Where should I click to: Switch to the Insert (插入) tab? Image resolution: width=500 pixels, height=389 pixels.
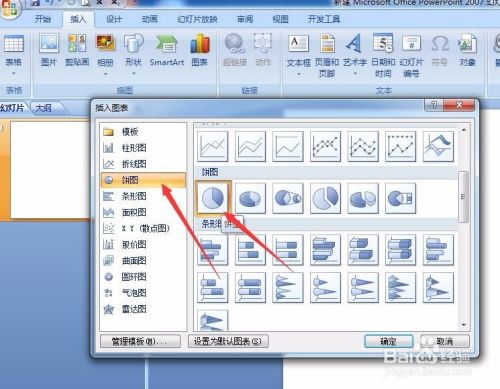point(78,19)
